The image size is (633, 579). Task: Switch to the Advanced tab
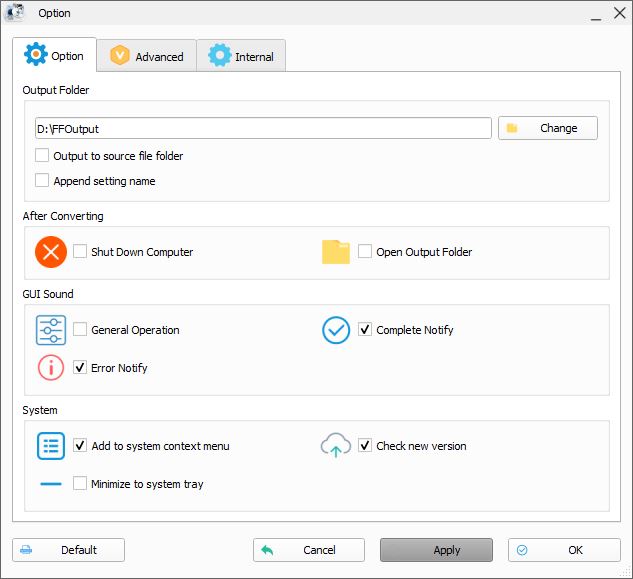point(147,56)
